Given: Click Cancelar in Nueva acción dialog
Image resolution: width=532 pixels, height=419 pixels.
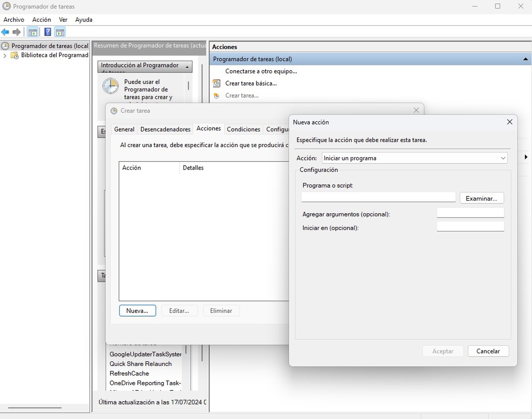Looking at the screenshot, I should (488, 351).
